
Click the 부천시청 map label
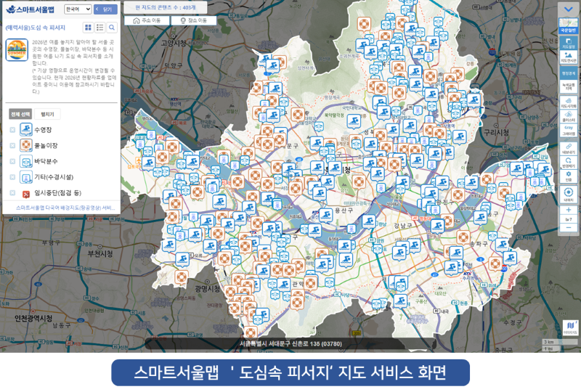pos(100,254)
